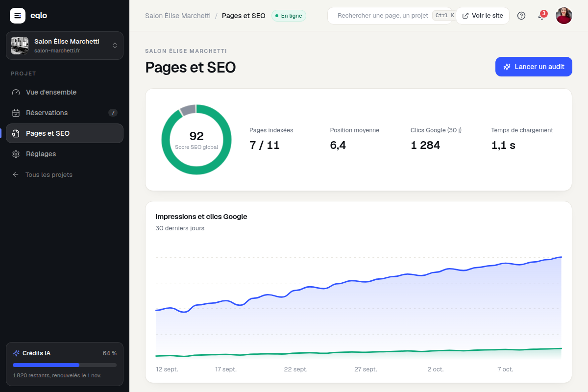Image resolution: width=588 pixels, height=392 pixels.
Task: Click Pages et SEO breadcrumb
Action: click(244, 16)
